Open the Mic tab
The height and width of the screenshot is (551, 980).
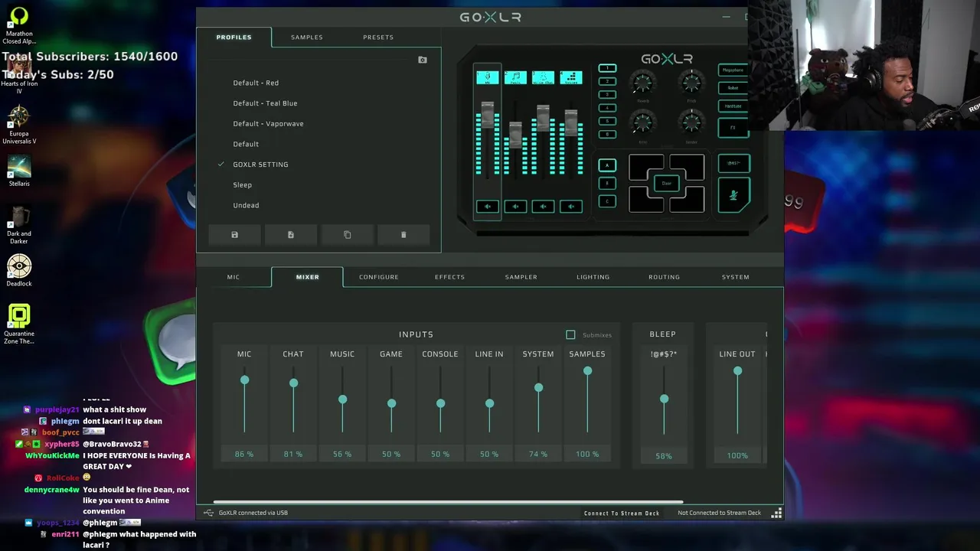[234, 277]
